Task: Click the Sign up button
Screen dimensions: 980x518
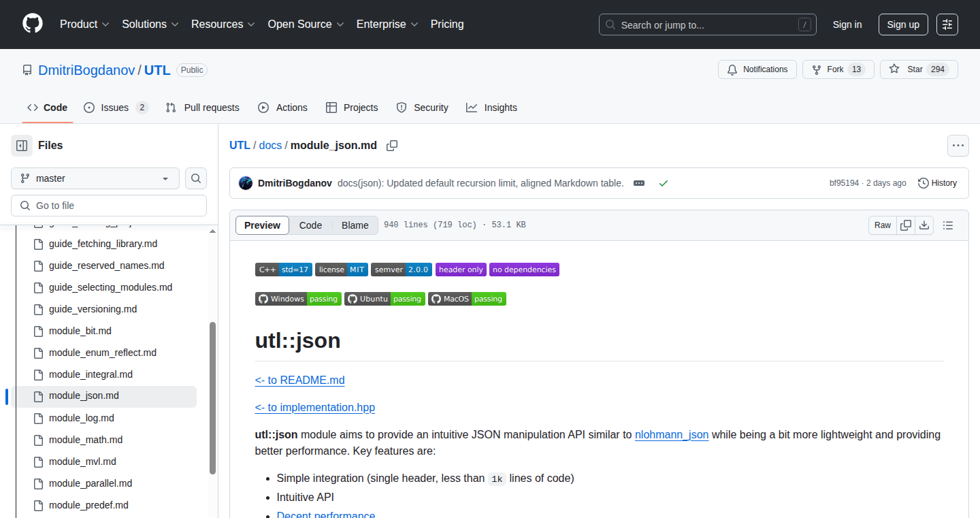Action: [903, 25]
